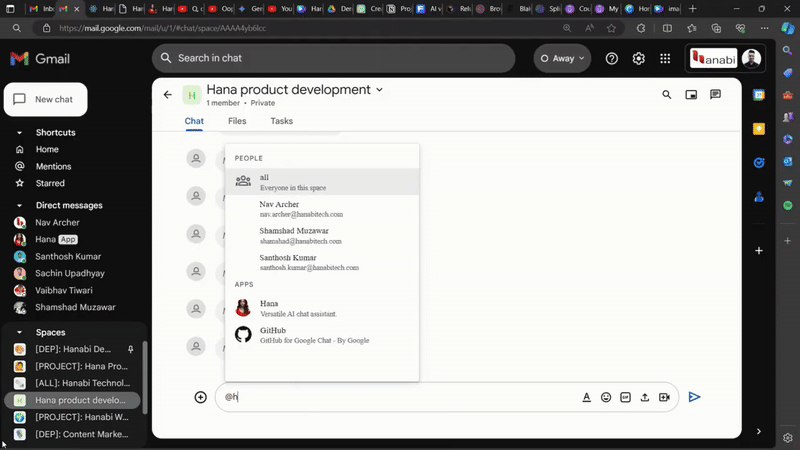Open Mentions shortcut
The height and width of the screenshot is (450, 800).
[x=53, y=166]
